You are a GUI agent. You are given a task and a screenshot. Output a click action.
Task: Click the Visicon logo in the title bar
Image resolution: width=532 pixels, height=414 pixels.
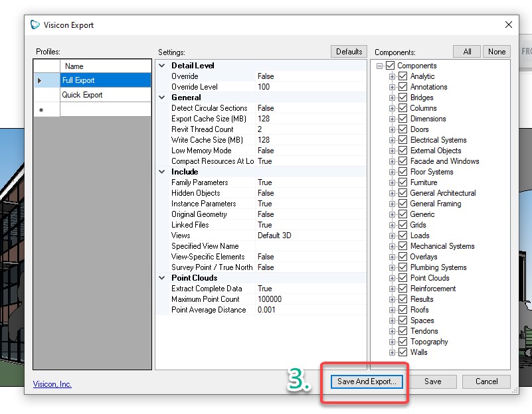(x=34, y=25)
